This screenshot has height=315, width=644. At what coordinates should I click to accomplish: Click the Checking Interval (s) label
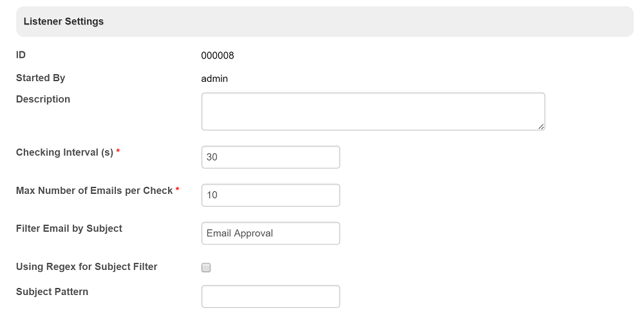[x=64, y=153]
